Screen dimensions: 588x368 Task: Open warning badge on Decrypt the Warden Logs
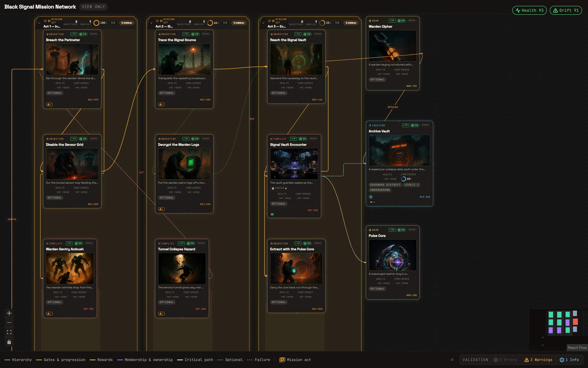point(161,209)
